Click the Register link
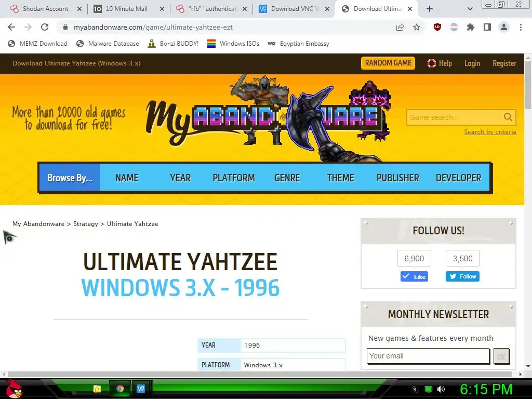 coord(504,63)
